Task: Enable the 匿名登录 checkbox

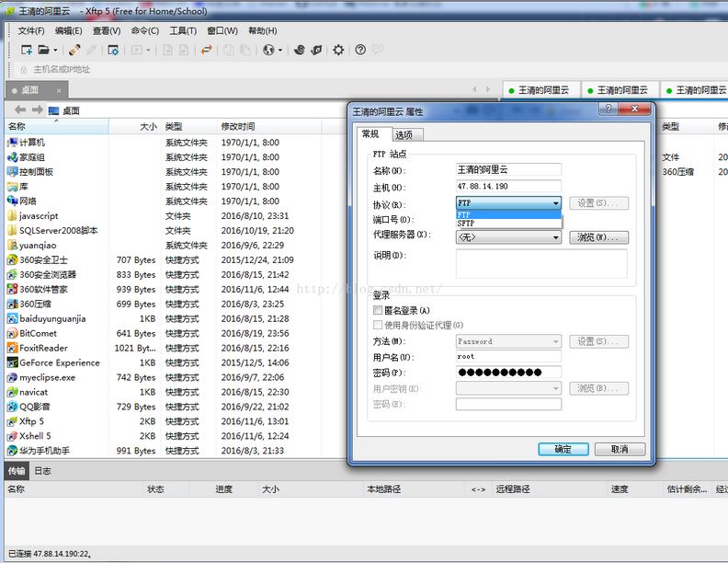Action: tap(378, 311)
